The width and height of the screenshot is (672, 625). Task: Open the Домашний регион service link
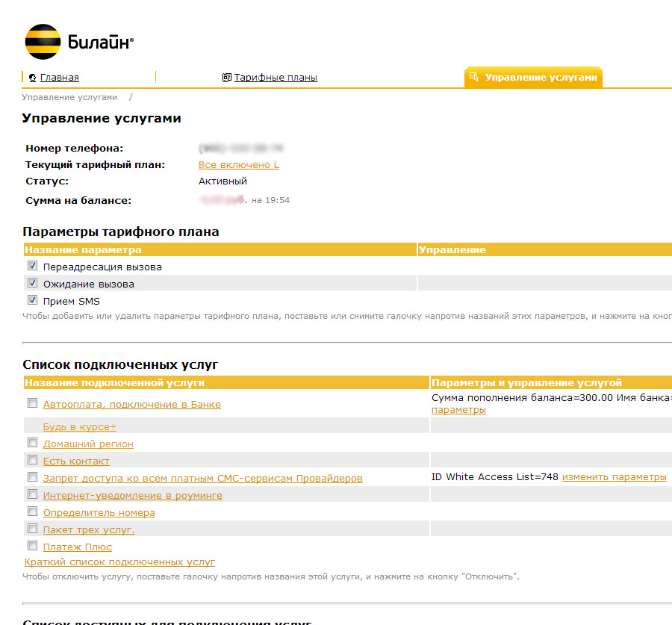coord(88,444)
